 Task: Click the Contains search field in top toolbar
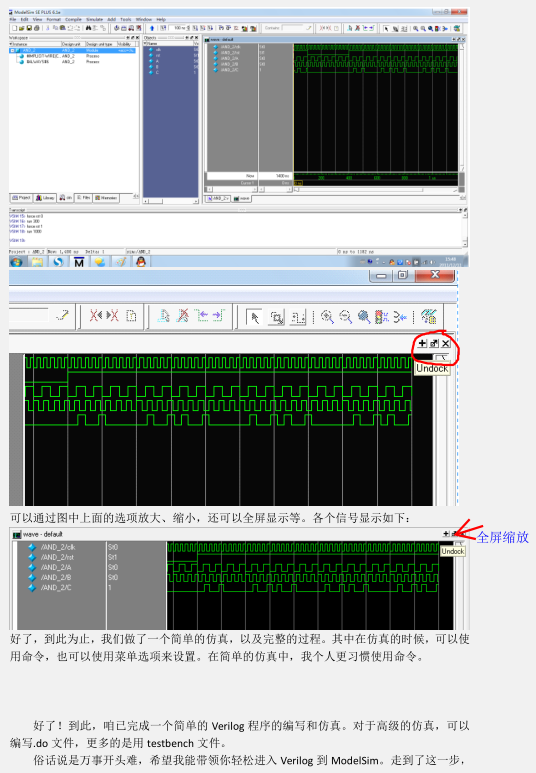pos(292,28)
